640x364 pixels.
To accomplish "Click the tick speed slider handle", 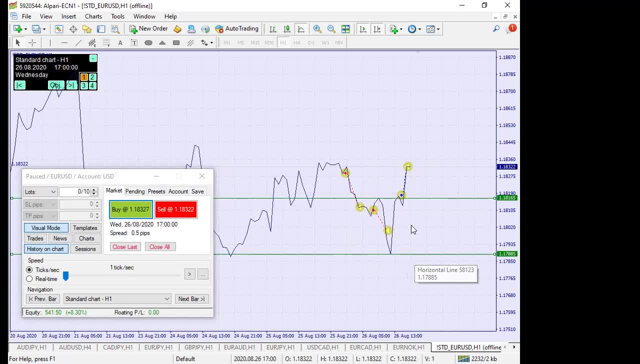I will pyautogui.click(x=65, y=276).
